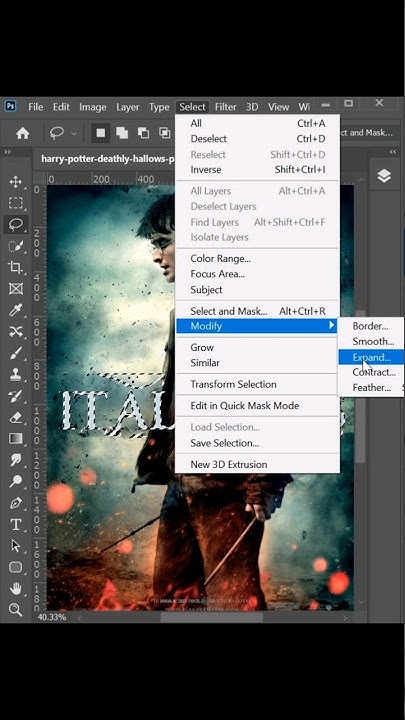Choose Subject from the Select menu

point(258,290)
